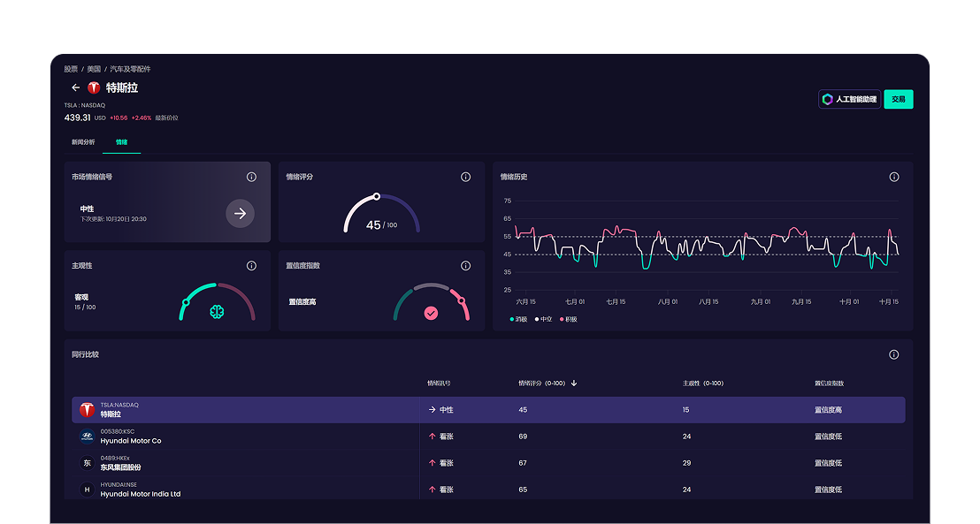Switch to the 新闻分析 tab
Image resolution: width=980 pixels, height=524 pixels.
pos(83,142)
